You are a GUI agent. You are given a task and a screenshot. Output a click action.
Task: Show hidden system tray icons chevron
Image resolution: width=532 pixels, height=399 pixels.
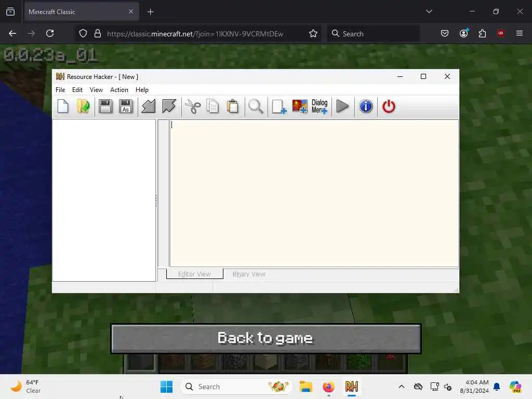pos(402,387)
